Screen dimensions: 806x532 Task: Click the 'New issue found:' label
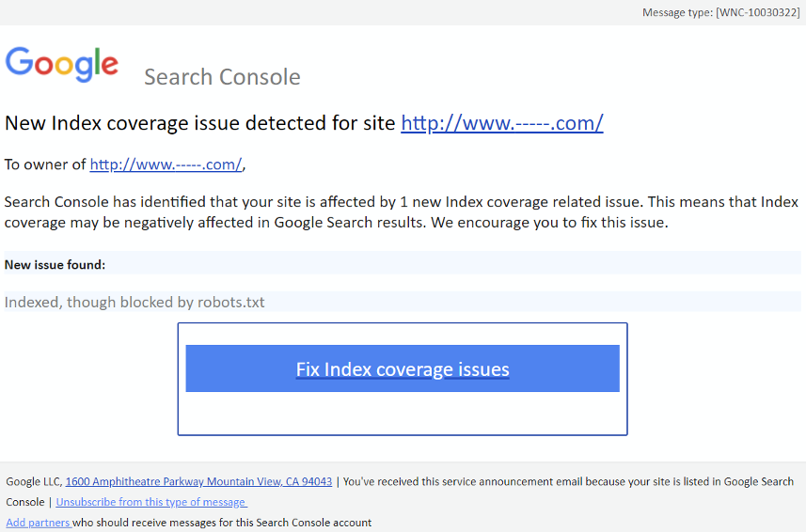pos(55,264)
